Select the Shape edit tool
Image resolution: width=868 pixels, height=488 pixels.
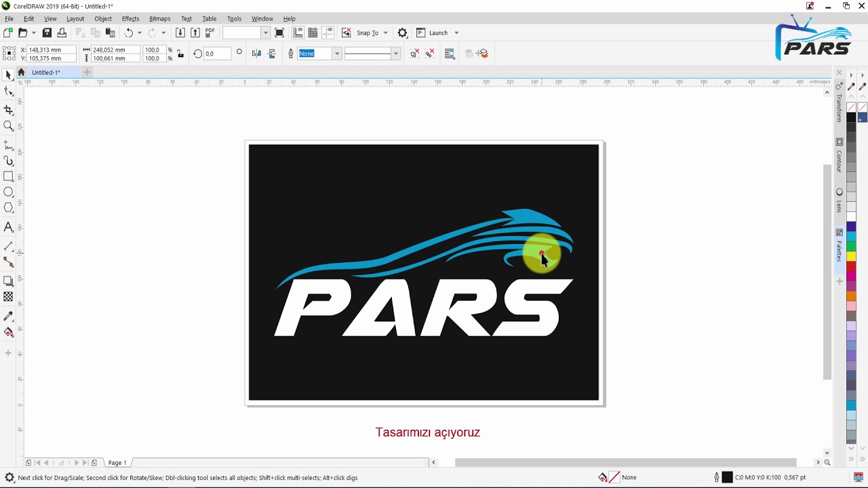click(x=8, y=91)
